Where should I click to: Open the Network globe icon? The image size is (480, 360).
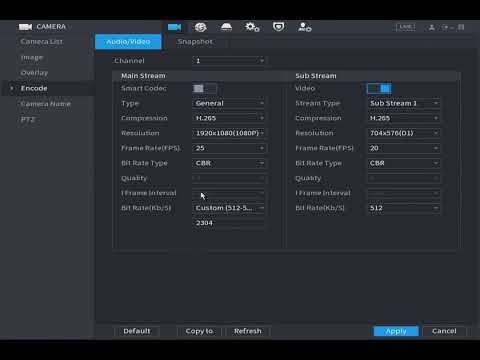200,27
